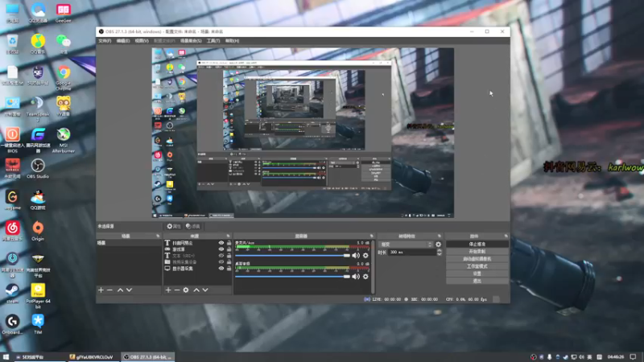Viewport: 644px width, 362px height.
Task: Open the Help (H) menu in OBS
Action: (x=232, y=41)
